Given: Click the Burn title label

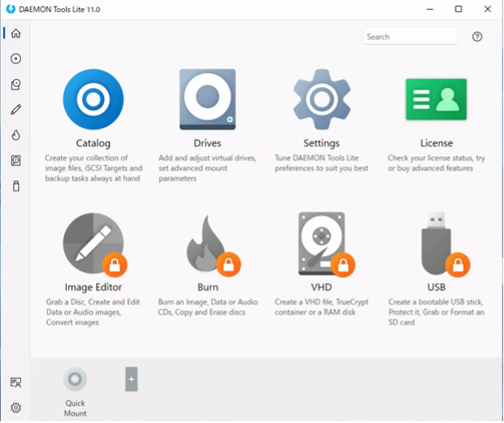Looking at the screenshot, I should tap(207, 287).
